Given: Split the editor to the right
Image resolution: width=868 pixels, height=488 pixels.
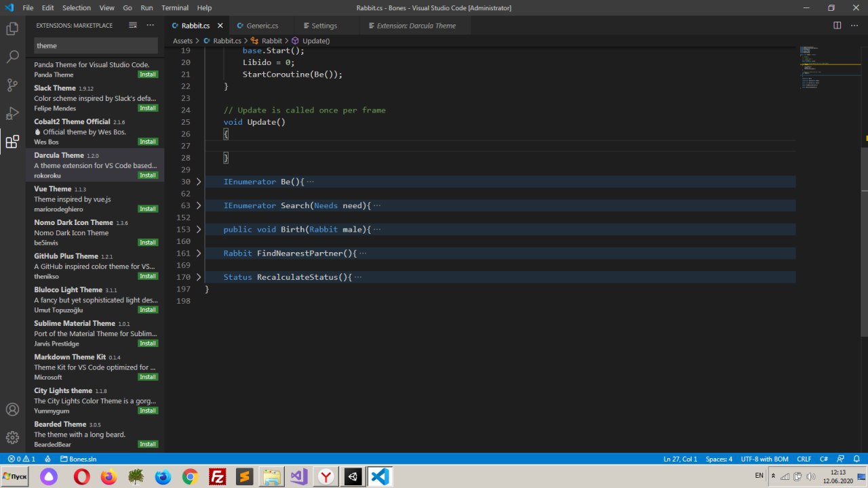Looking at the screenshot, I should [837, 25].
